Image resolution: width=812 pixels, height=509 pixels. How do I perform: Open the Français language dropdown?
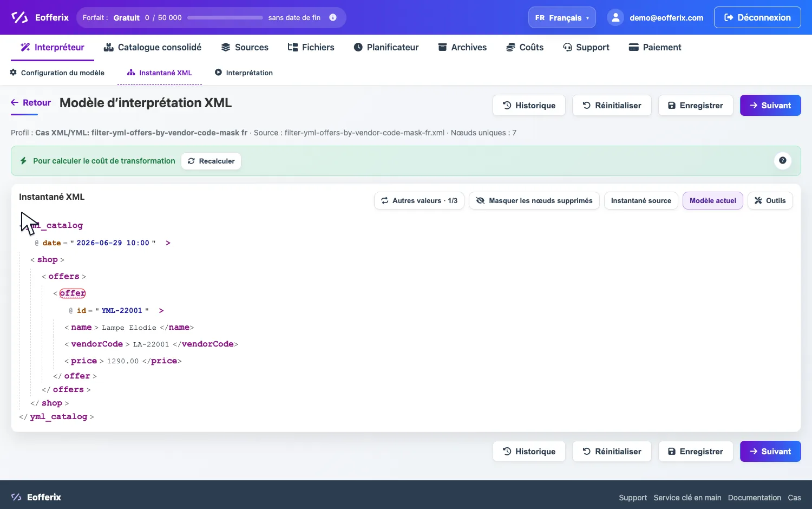click(562, 17)
